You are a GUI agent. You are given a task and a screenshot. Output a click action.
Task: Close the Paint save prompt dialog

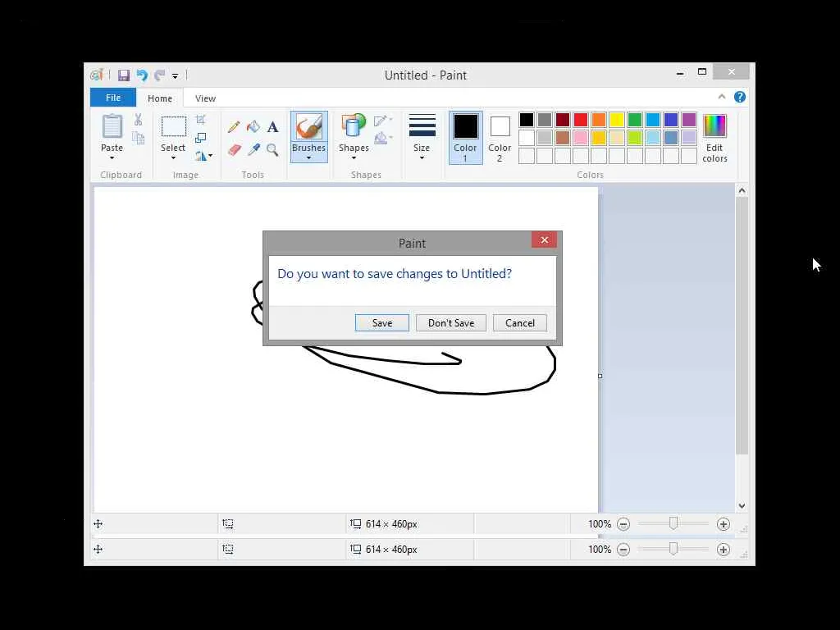click(545, 240)
